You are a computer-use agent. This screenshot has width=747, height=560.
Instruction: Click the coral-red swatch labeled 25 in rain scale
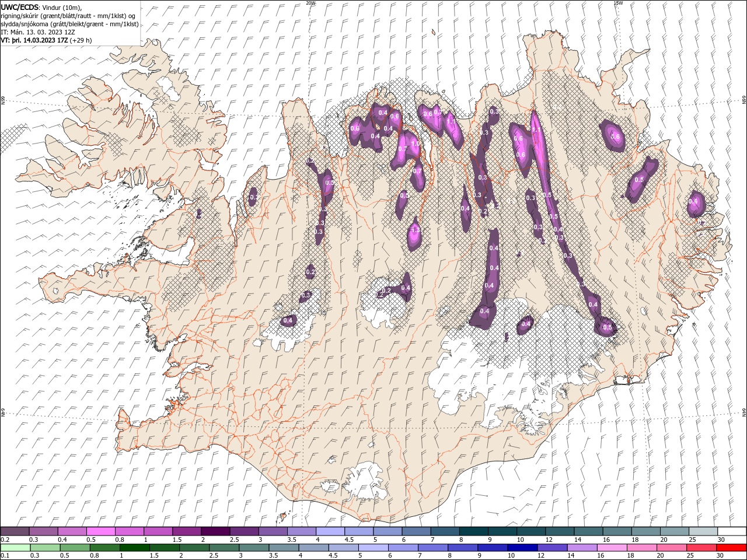701,548
